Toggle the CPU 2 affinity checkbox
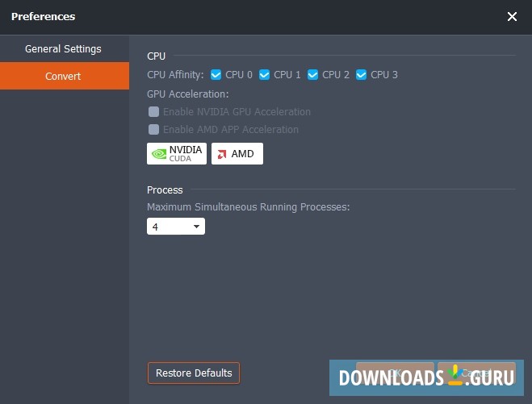The width and height of the screenshot is (532, 404). [x=312, y=74]
